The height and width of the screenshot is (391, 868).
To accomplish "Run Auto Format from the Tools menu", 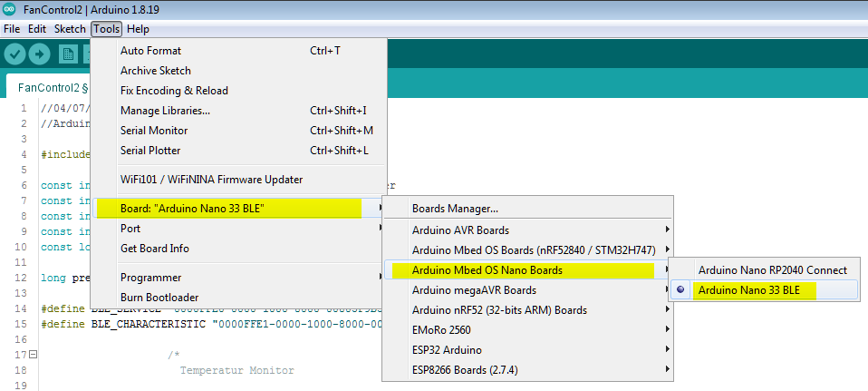I will (x=238, y=51).
